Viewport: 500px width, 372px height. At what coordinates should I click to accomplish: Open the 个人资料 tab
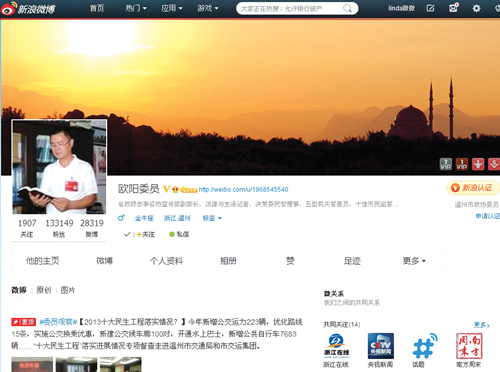click(166, 261)
